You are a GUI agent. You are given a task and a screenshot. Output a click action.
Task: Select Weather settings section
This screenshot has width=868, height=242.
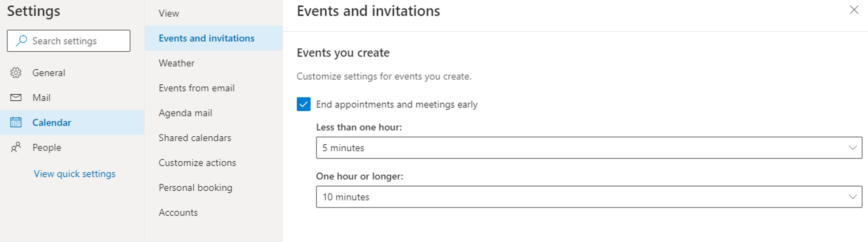point(177,63)
